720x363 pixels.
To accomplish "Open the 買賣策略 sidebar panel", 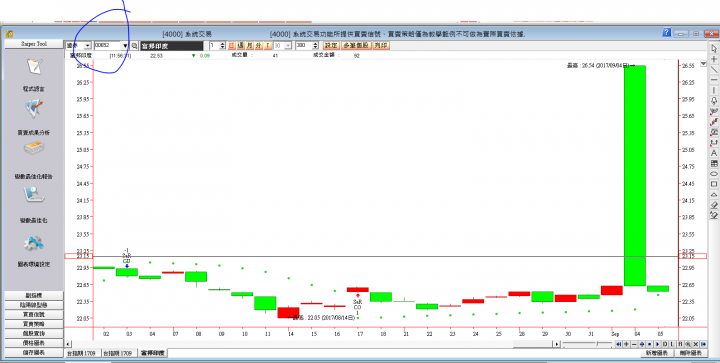I will pos(34,324).
